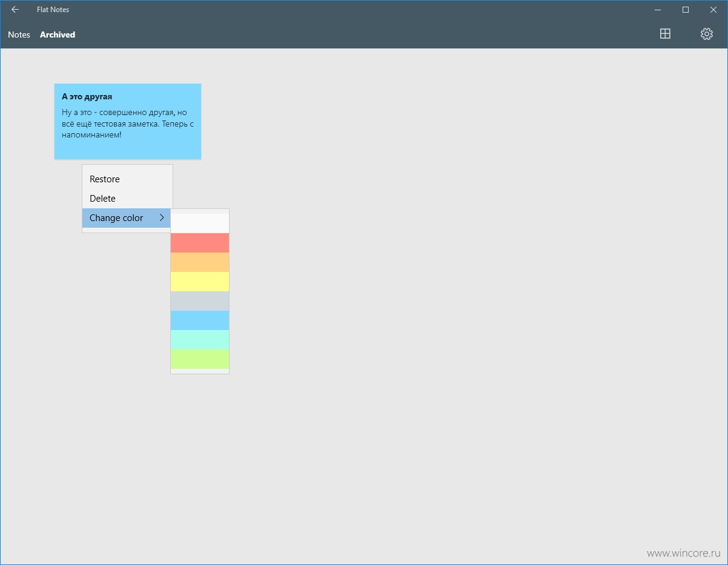This screenshot has width=728, height=565.
Task: Pick the teal color swatch
Action: point(200,340)
